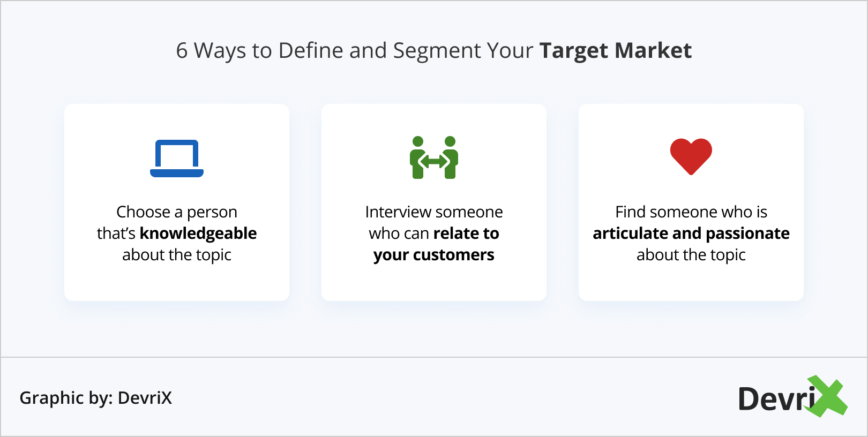Click "about the topic" under the laptop card
Screen dimensions: 868x437
pos(177,255)
